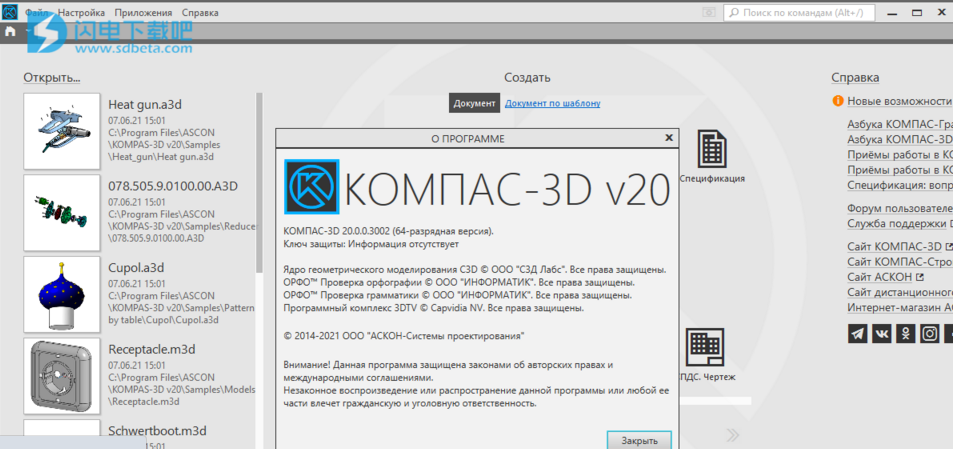Screen dimensions: 953x449
Task: Click the Открыть... link
Action: tap(52, 77)
